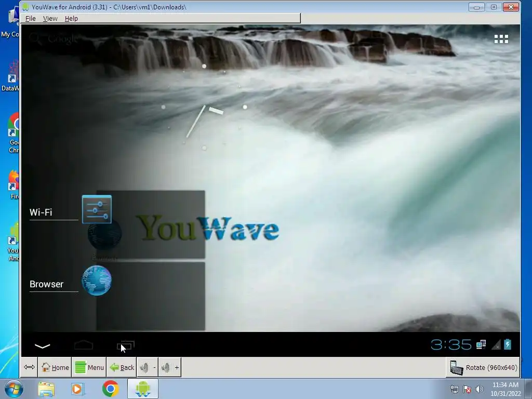The width and height of the screenshot is (532, 399).
Task: Click the YouWave Home button
Action: [x=55, y=367]
